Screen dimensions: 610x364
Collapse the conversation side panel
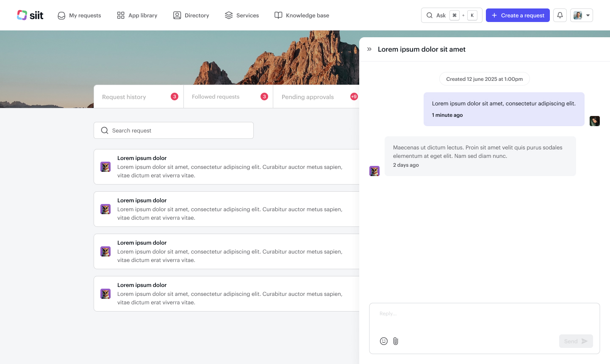tap(369, 49)
